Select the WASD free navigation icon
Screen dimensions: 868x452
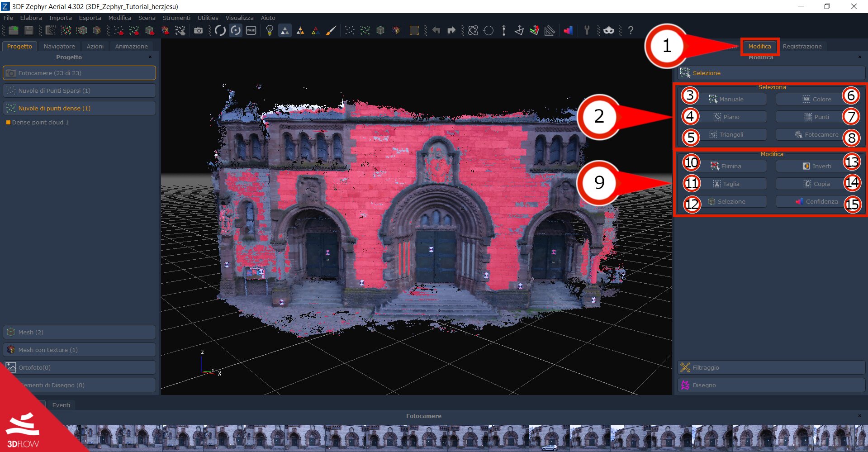(x=251, y=30)
